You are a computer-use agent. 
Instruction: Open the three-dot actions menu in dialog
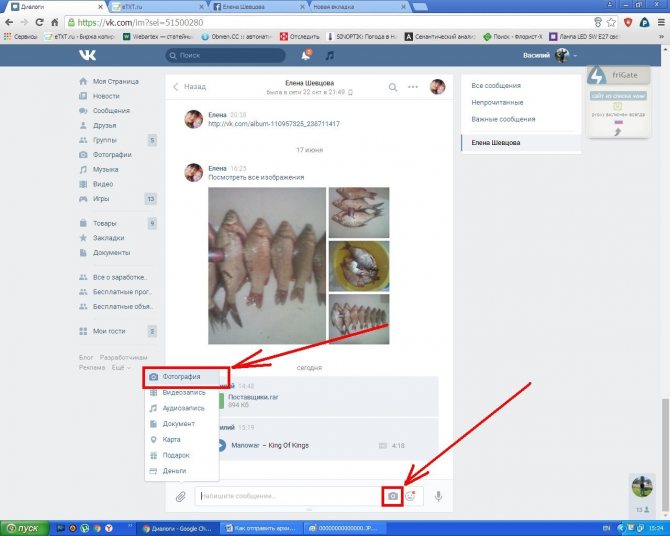[413, 87]
